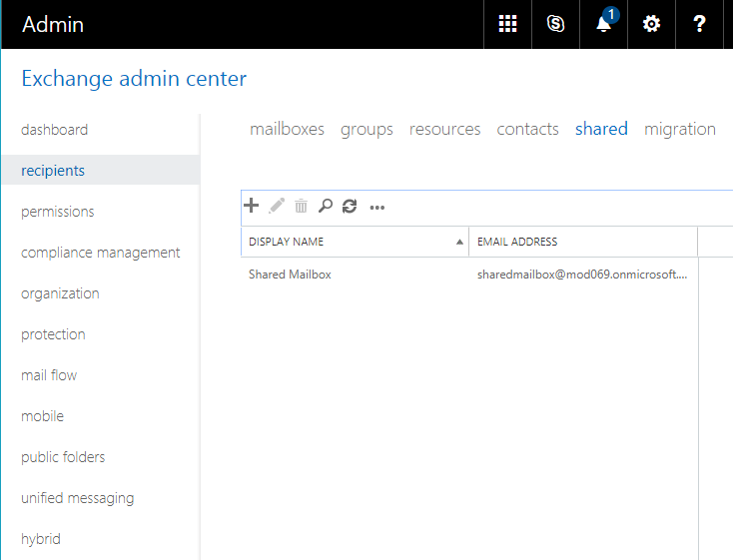Open the more options ellipsis menu
The height and width of the screenshot is (560, 733).
point(377,208)
